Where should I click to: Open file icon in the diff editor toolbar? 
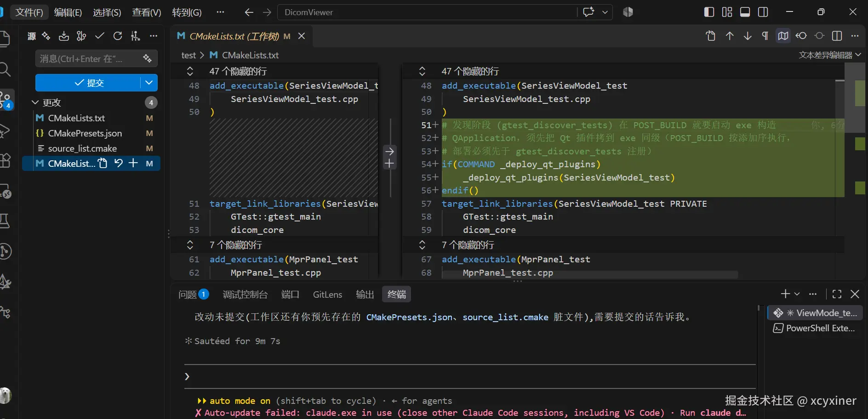coord(711,36)
